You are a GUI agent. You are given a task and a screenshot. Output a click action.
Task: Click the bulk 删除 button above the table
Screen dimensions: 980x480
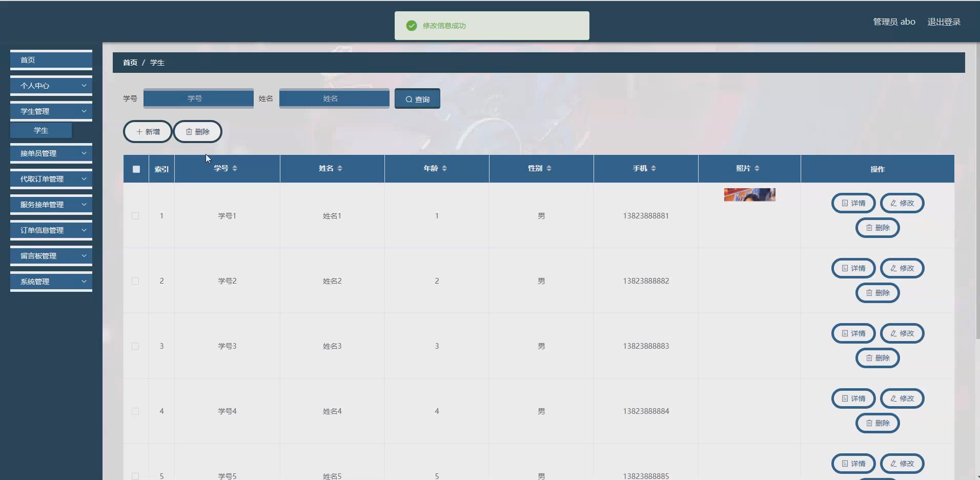click(197, 132)
